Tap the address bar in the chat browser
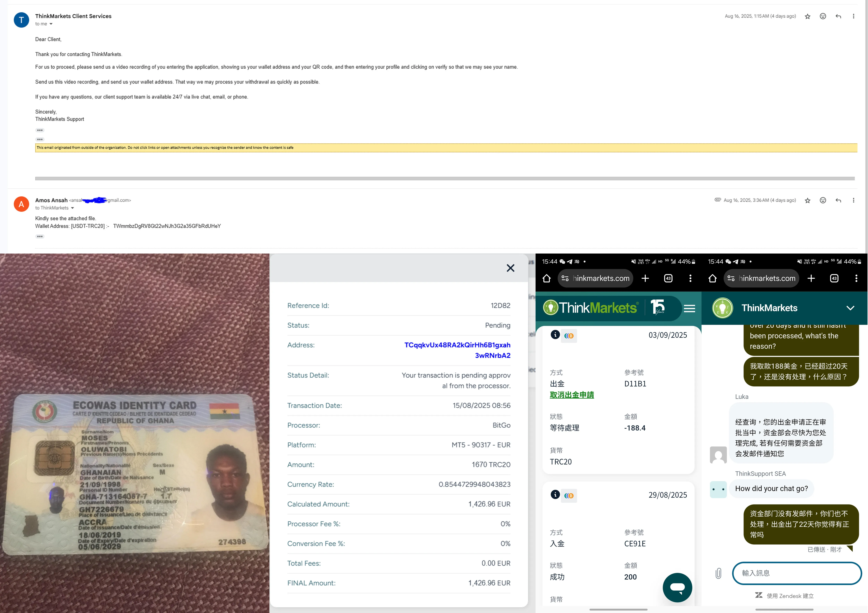 (x=761, y=279)
